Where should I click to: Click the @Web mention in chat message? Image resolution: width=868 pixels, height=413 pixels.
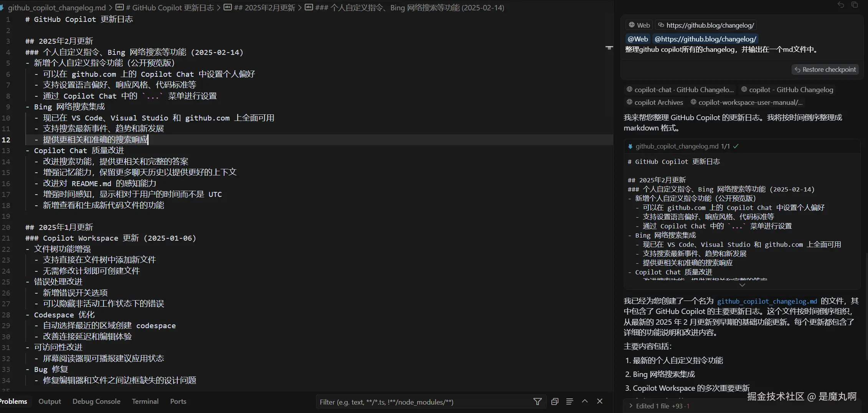[x=638, y=39]
